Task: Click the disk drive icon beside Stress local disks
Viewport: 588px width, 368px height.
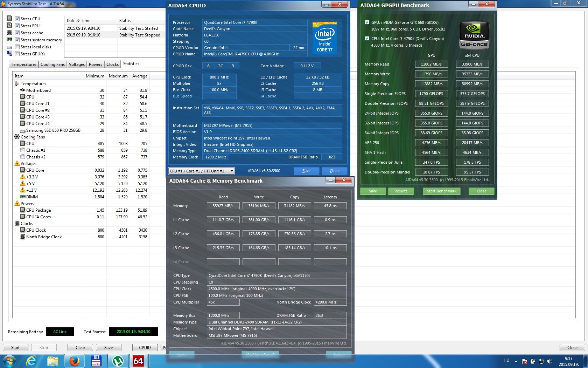Action: 9,47
